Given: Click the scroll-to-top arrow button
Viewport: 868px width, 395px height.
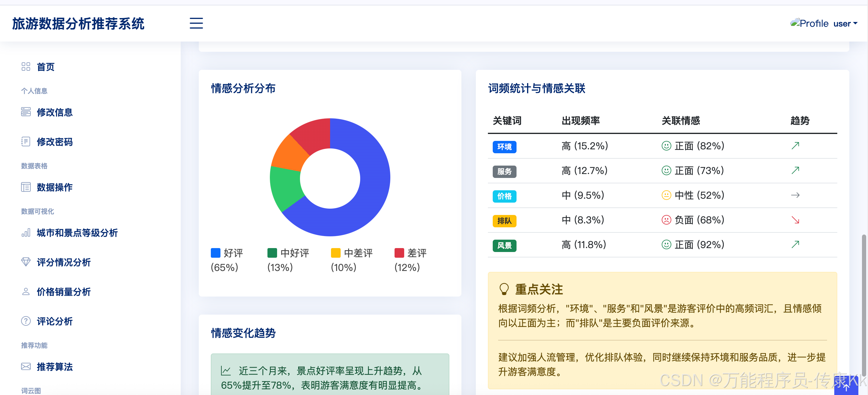Looking at the screenshot, I should 846,387.
